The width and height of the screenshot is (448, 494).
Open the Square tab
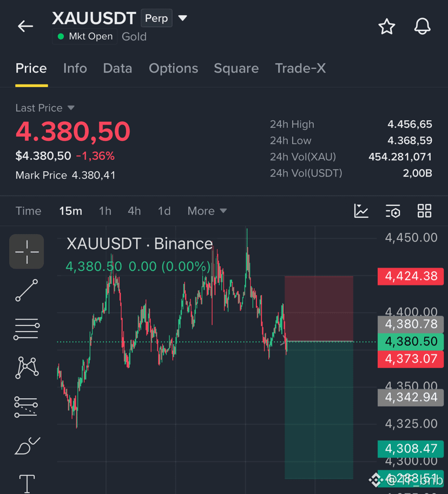(x=236, y=68)
